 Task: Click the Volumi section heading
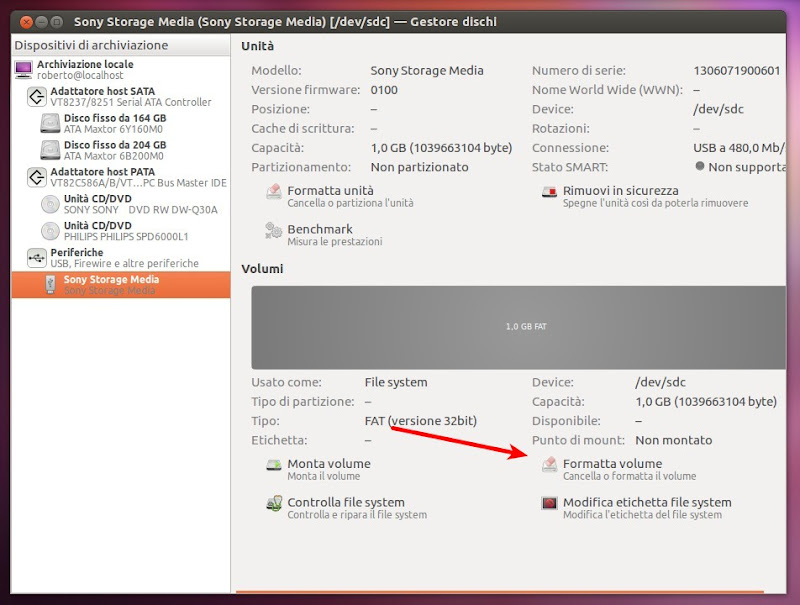262,269
